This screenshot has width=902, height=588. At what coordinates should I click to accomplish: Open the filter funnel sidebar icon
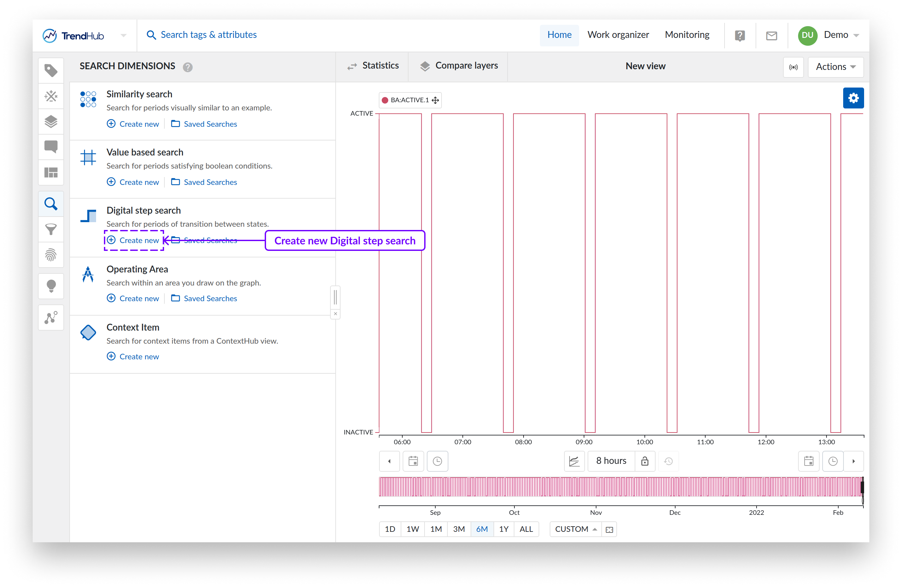click(51, 229)
